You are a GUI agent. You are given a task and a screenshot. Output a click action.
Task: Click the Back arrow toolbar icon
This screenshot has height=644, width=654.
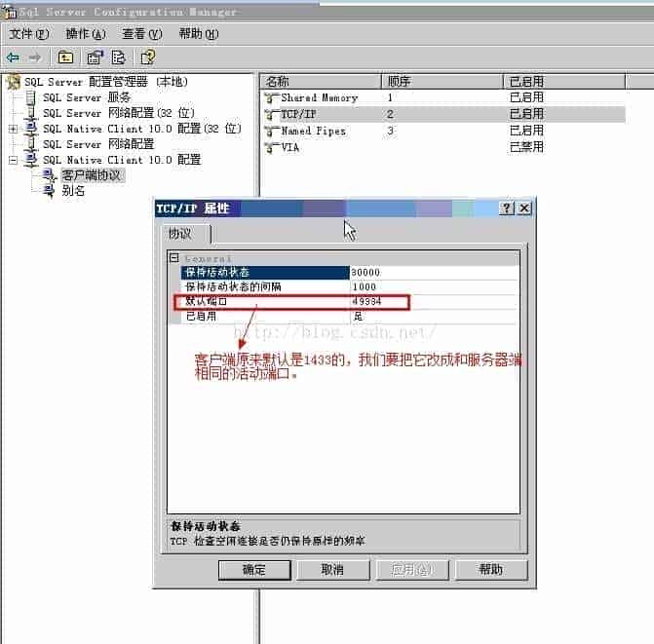tap(13, 57)
